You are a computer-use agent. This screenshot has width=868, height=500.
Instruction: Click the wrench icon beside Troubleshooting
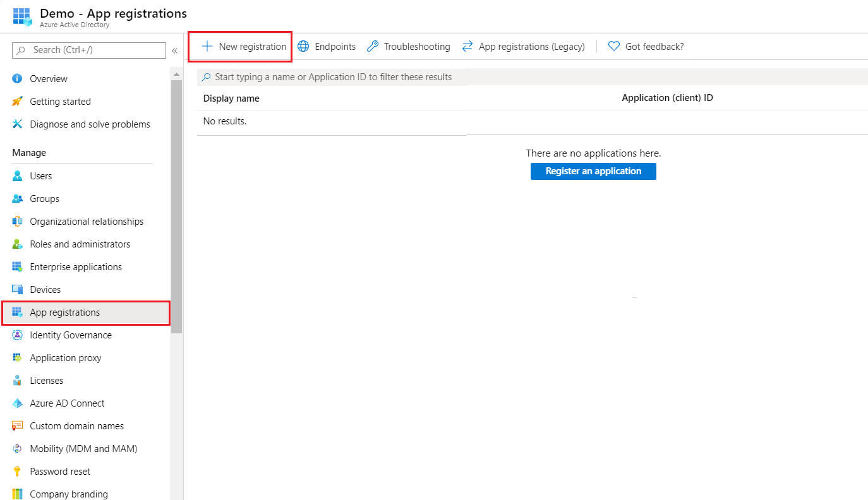pyautogui.click(x=373, y=47)
